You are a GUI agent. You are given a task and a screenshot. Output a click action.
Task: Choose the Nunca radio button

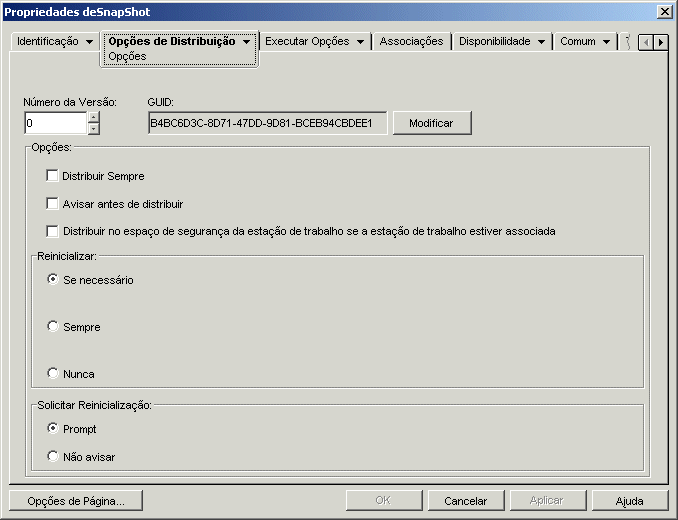(x=53, y=373)
